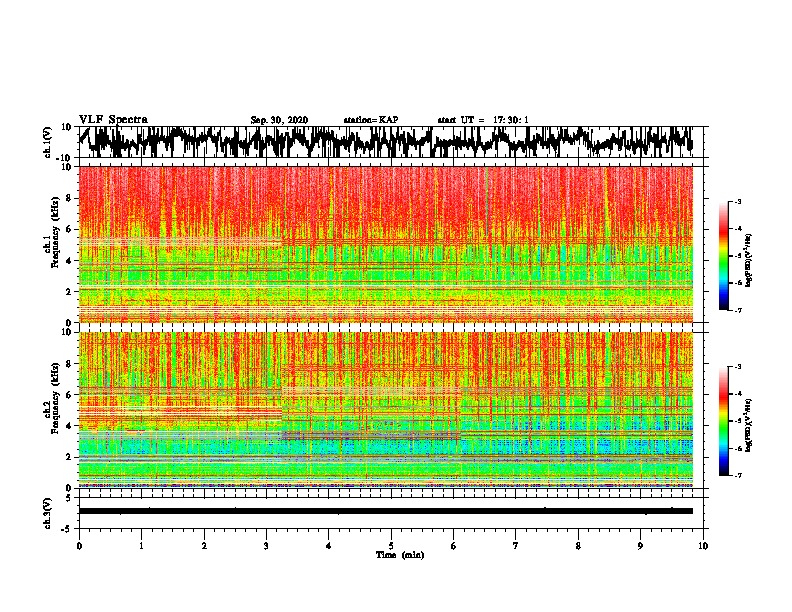Click the 'VLF Spectra' plot title
Image resolution: width=792 pixels, height=612 pixels.
coord(113,120)
